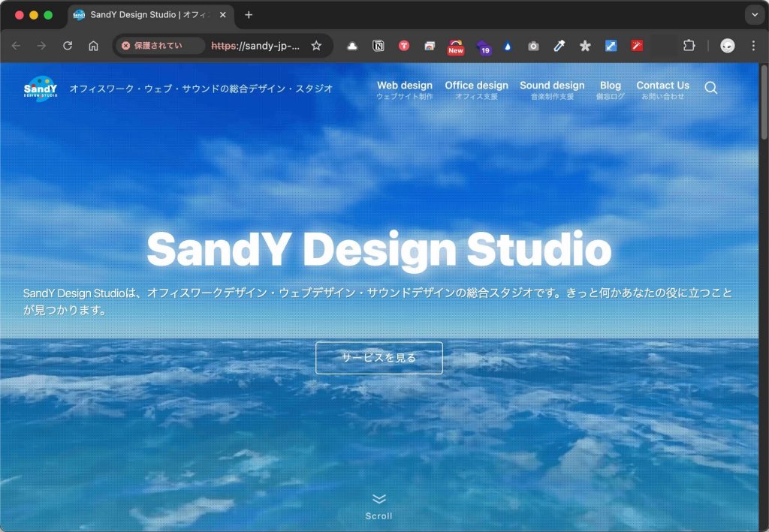Click the Scroll down chevron indicator
The image size is (769, 532).
point(378,500)
